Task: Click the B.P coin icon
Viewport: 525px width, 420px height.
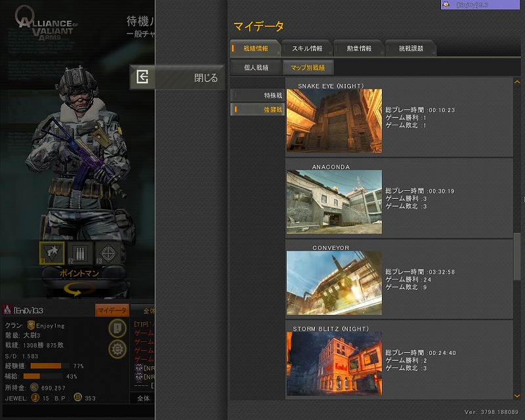Action: point(77,398)
